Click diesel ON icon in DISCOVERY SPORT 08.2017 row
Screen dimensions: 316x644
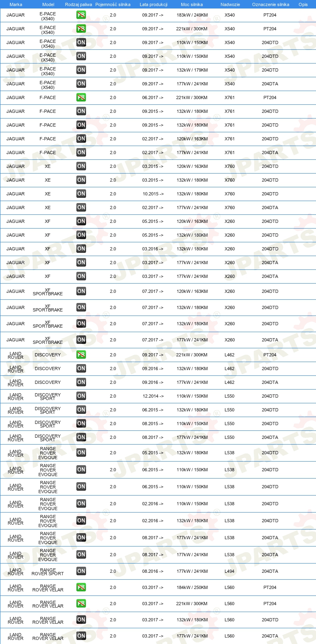(81, 437)
